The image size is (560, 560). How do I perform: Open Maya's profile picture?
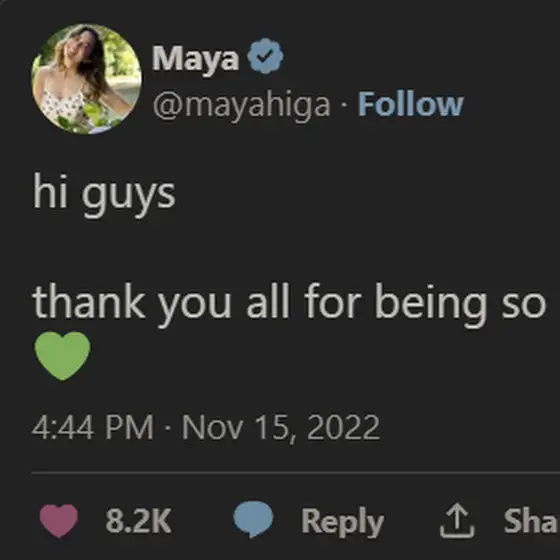(86, 79)
